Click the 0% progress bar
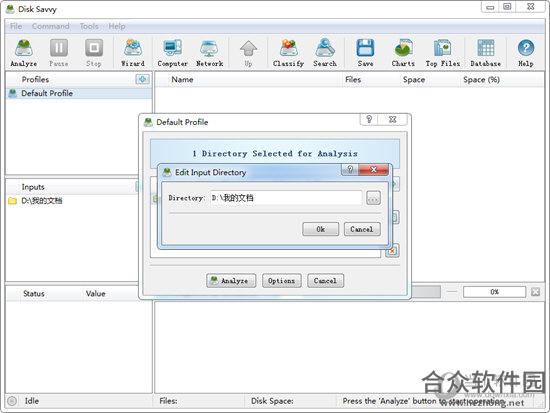This screenshot has width=550, height=413. [x=494, y=292]
